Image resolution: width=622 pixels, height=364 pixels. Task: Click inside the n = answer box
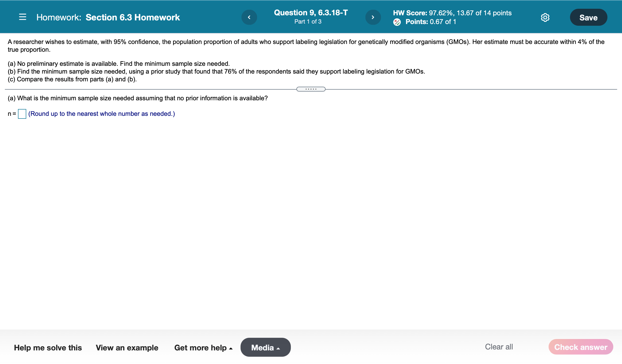pyautogui.click(x=22, y=114)
